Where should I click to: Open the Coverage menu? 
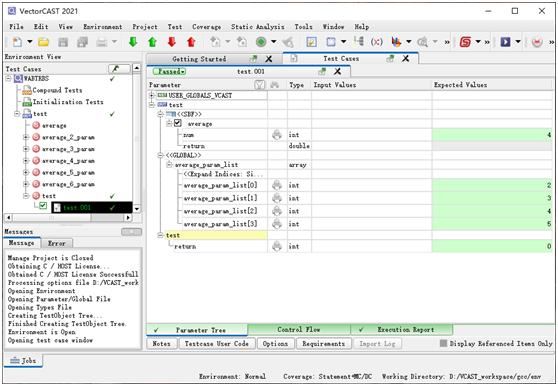coord(206,27)
